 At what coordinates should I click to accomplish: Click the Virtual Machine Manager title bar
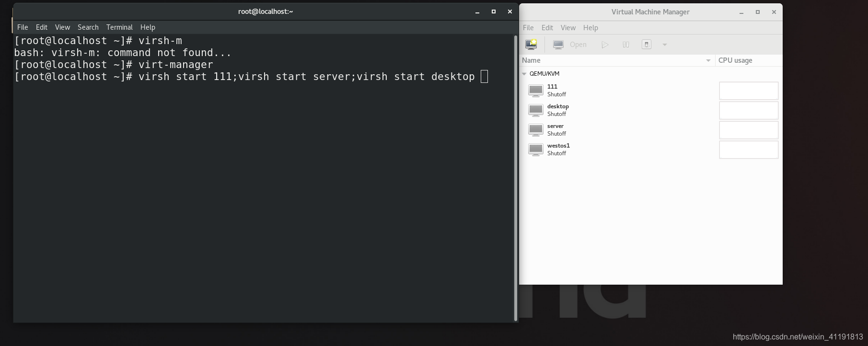tap(650, 12)
